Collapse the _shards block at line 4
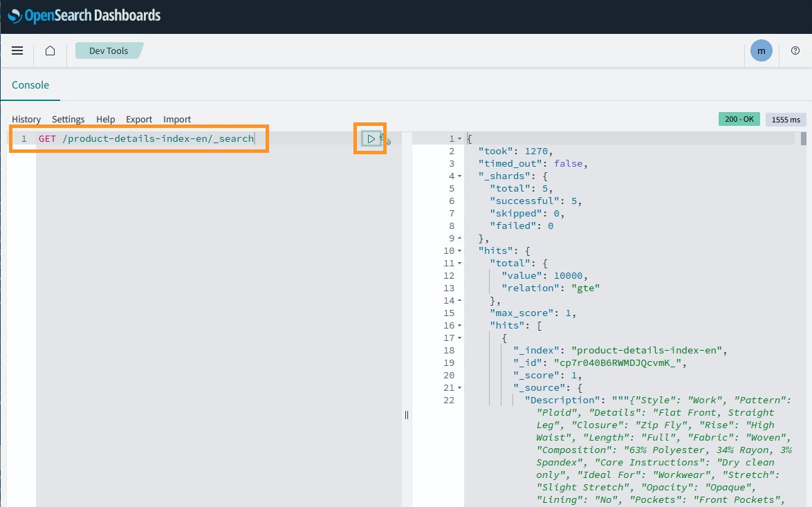The height and width of the screenshot is (507, 812). [459, 176]
